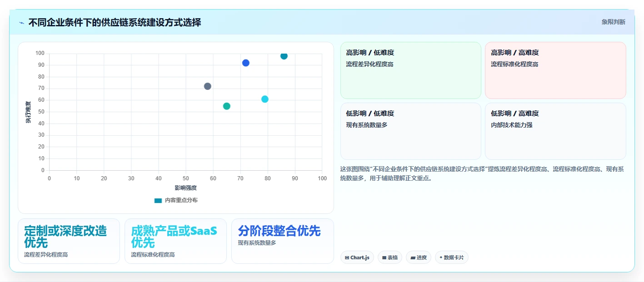Click 流程差异化程度高 under 定制或深度改造优先
Image resolution: width=644 pixels, height=282 pixels.
tap(46, 255)
